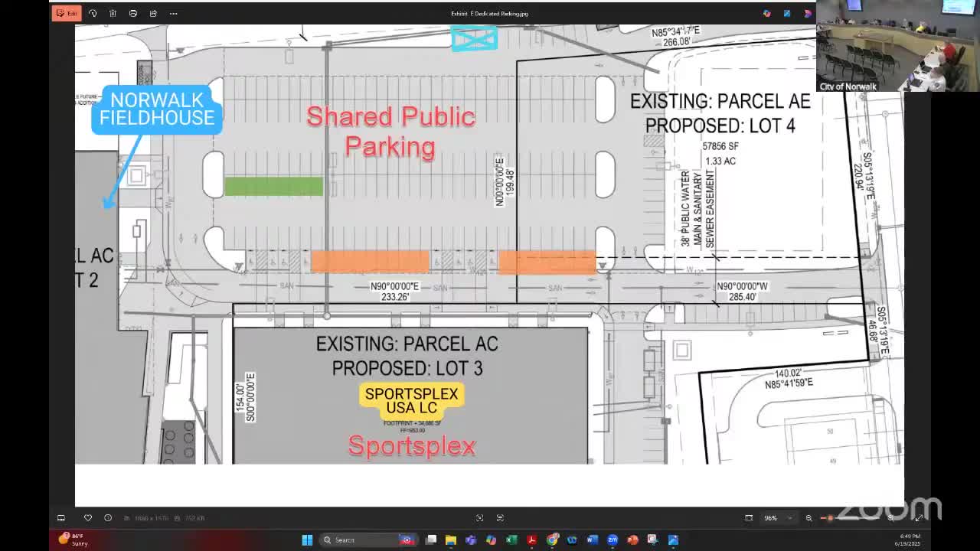
Task: Open Google Chrome from the taskbar
Action: (x=552, y=540)
